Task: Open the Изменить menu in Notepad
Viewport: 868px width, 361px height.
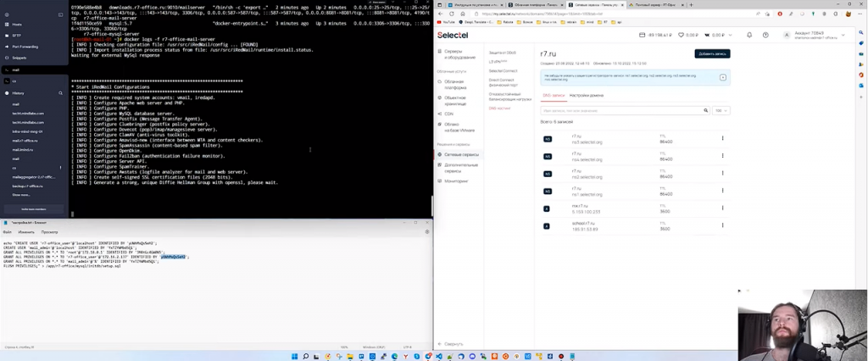Action: pos(26,232)
